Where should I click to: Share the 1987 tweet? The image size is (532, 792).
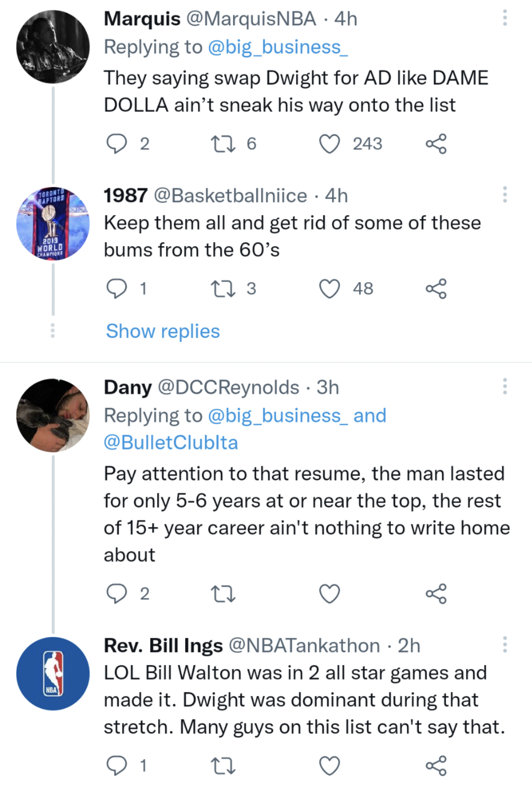436,289
